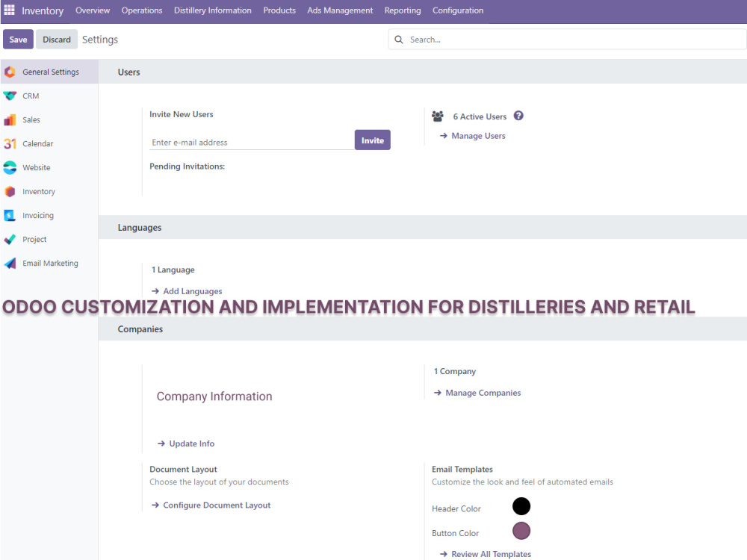Save the settings
Screen dimensions: 747x560
[x=18, y=40]
